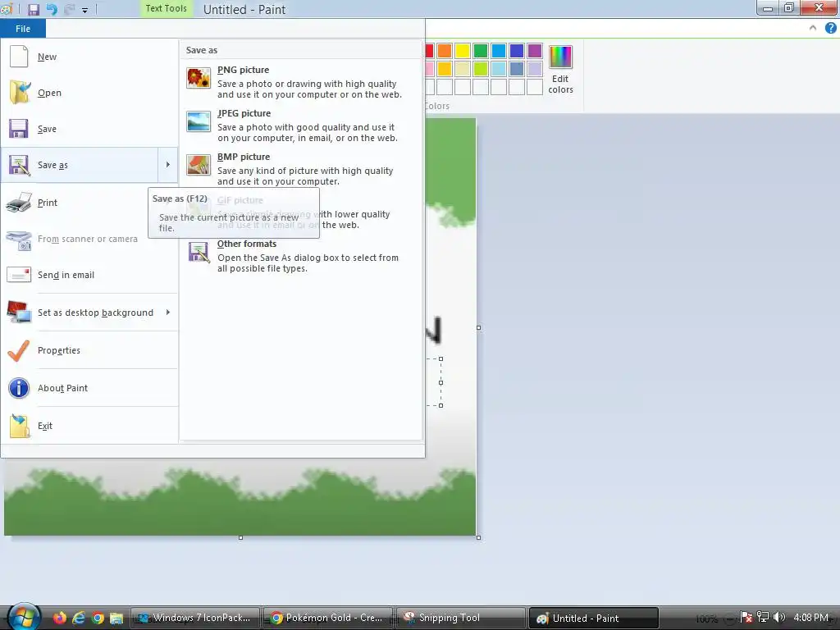Click the quick access Save icon in title bar
The image size is (840, 630).
pos(33,9)
